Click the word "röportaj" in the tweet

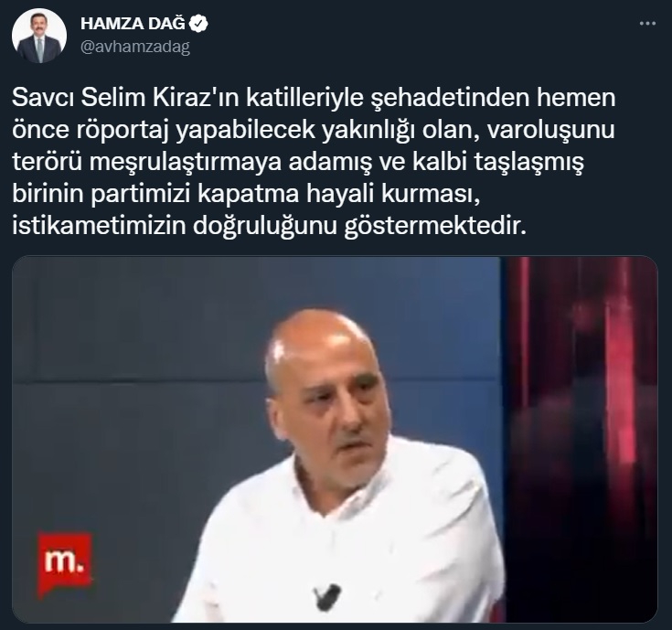tap(123, 130)
